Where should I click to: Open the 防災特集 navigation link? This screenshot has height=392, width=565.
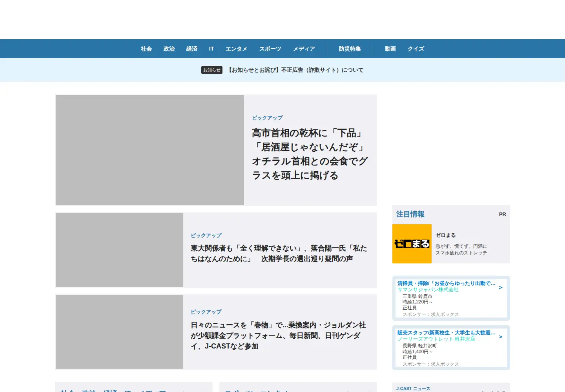[350, 49]
